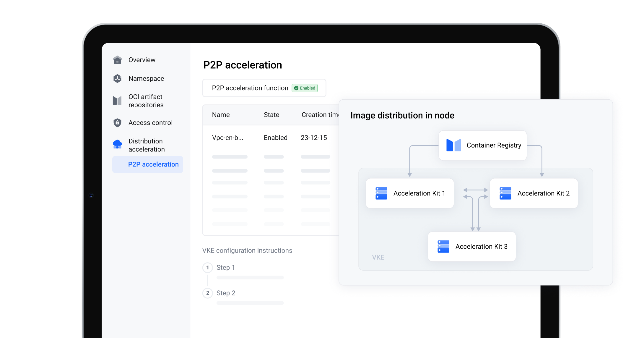
Task: Click the Acceleration Kit 1 label
Action: pos(419,193)
